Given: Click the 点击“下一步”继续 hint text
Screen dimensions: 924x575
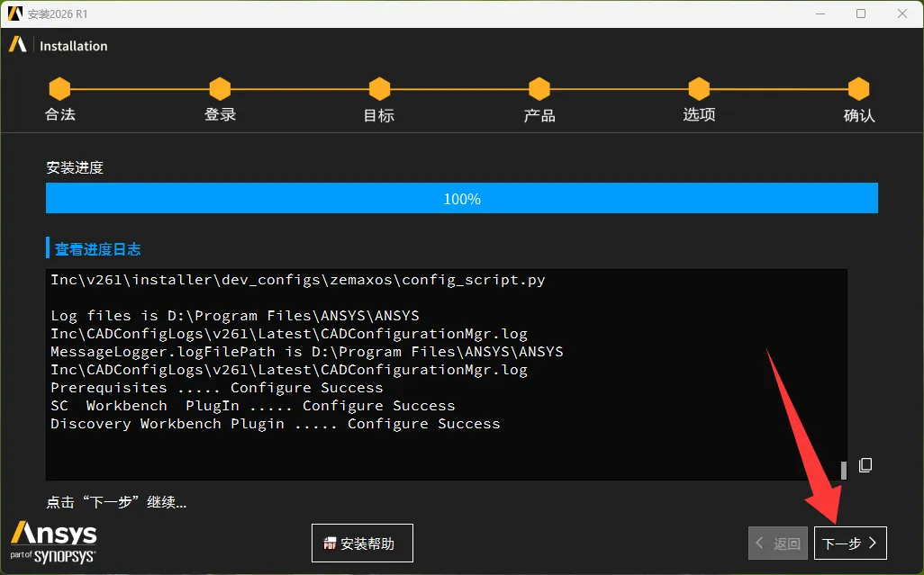Looking at the screenshot, I should coord(117,502).
